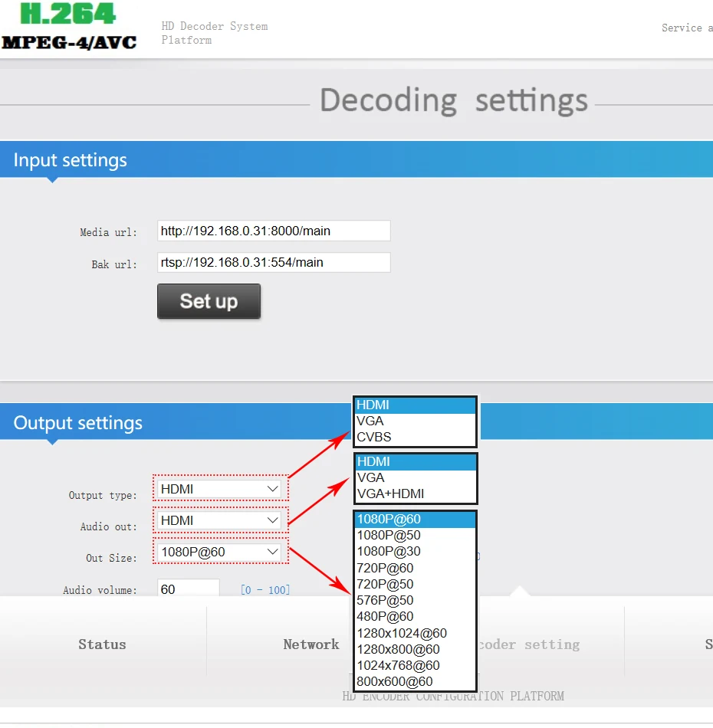Open the Status tab
713x728 pixels.
tap(102, 644)
